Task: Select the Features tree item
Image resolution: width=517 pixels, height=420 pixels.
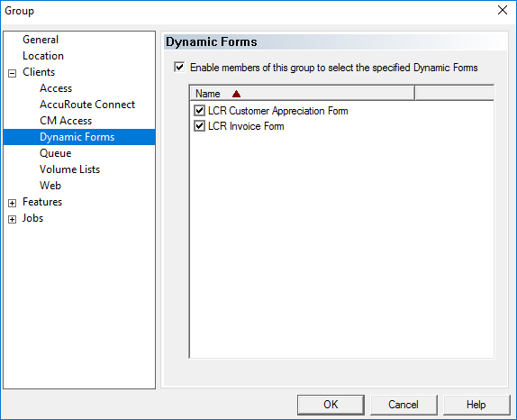Action: [42, 202]
